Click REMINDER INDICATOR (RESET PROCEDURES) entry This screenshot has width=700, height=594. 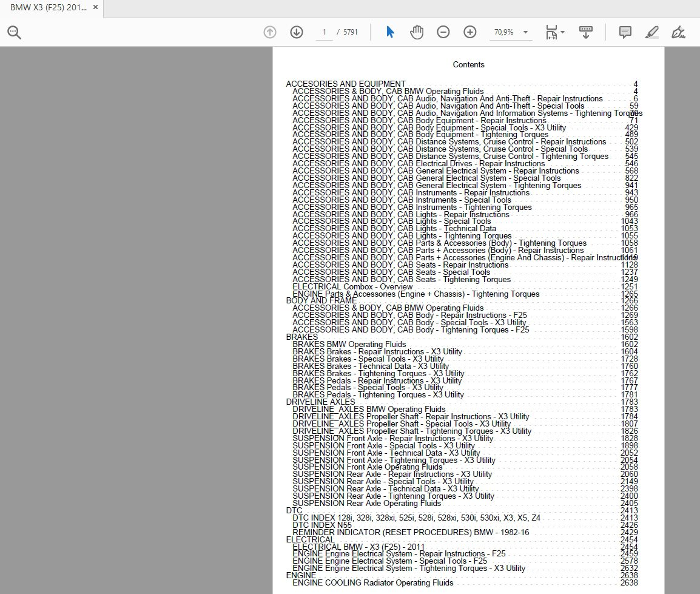pos(411,532)
